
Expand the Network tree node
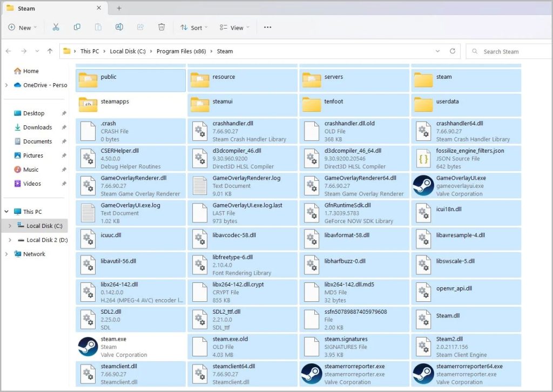pyautogui.click(x=6, y=254)
